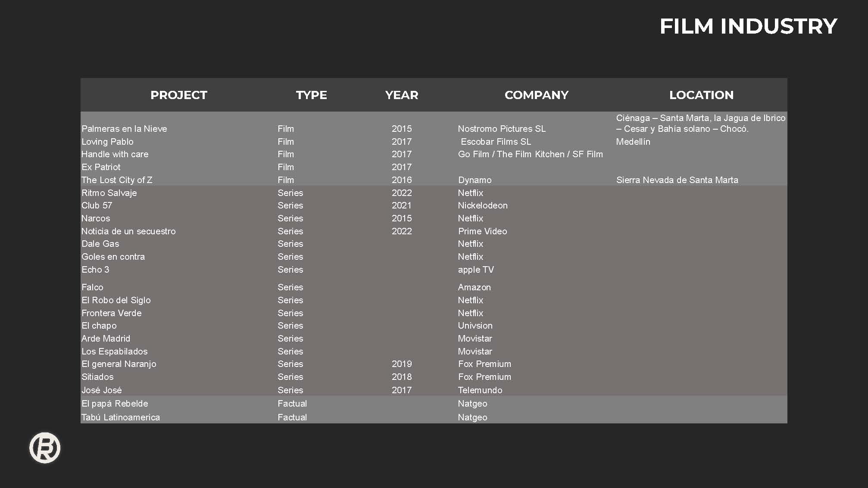Image resolution: width=868 pixels, height=488 pixels.
Task: Click the 'Palmeras en la Nieve' project cell
Action: pos(124,129)
